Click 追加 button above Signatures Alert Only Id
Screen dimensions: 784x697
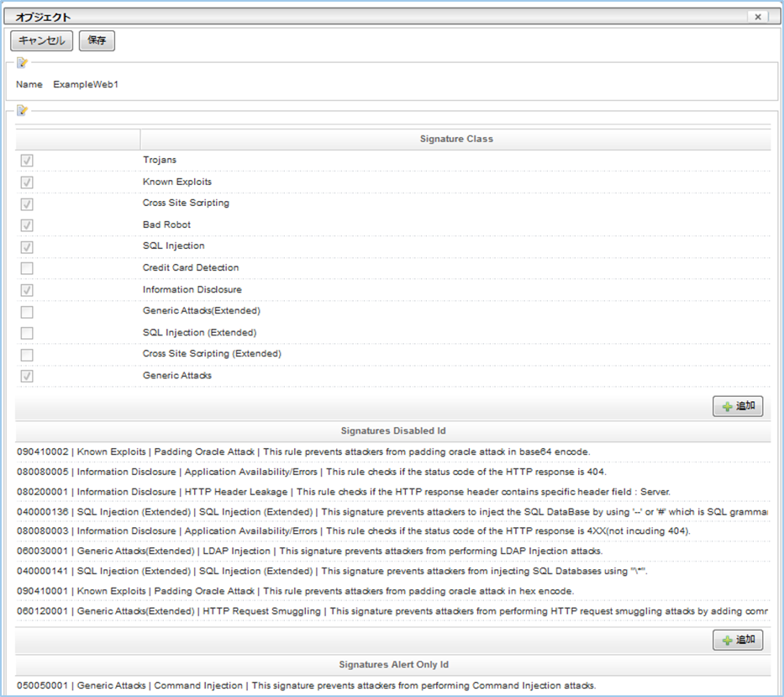[738, 641]
